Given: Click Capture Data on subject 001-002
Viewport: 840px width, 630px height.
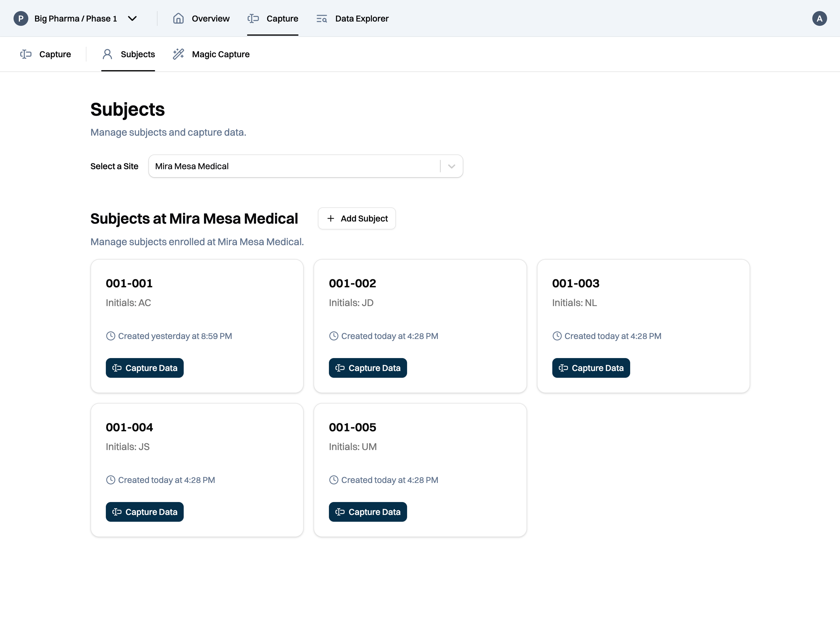Looking at the screenshot, I should pyautogui.click(x=368, y=368).
